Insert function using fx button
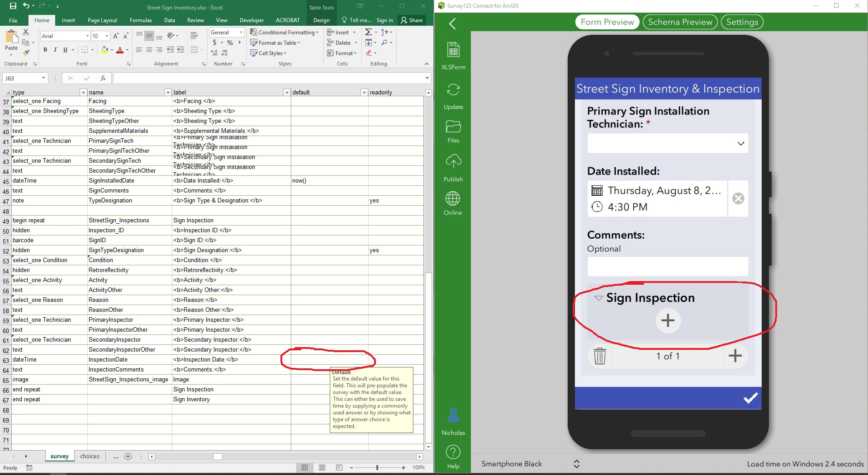 (103, 78)
